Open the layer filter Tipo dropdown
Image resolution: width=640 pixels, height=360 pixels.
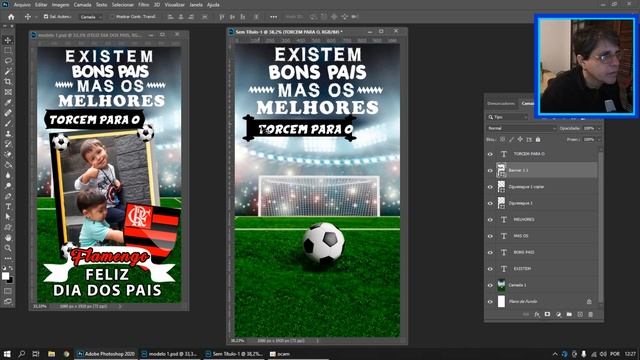click(x=508, y=117)
